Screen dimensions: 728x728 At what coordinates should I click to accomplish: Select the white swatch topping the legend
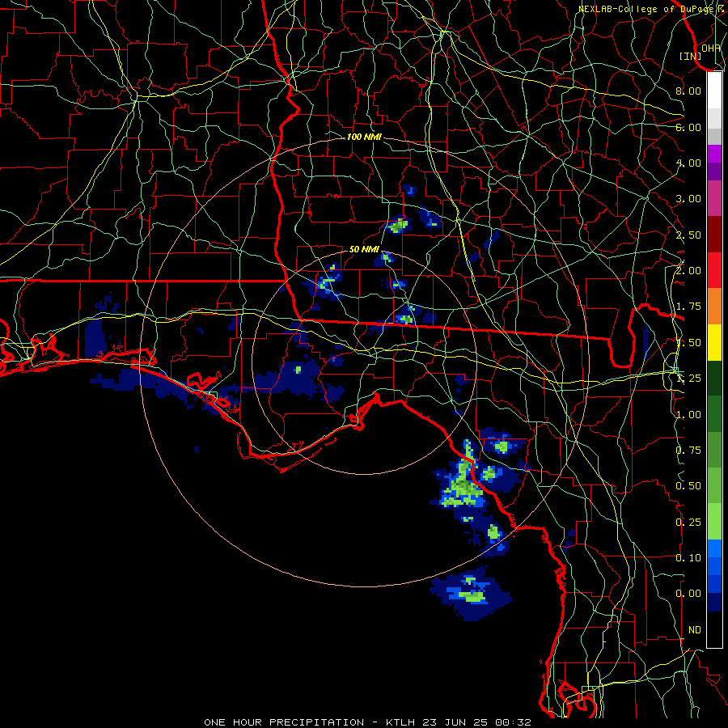point(714,91)
